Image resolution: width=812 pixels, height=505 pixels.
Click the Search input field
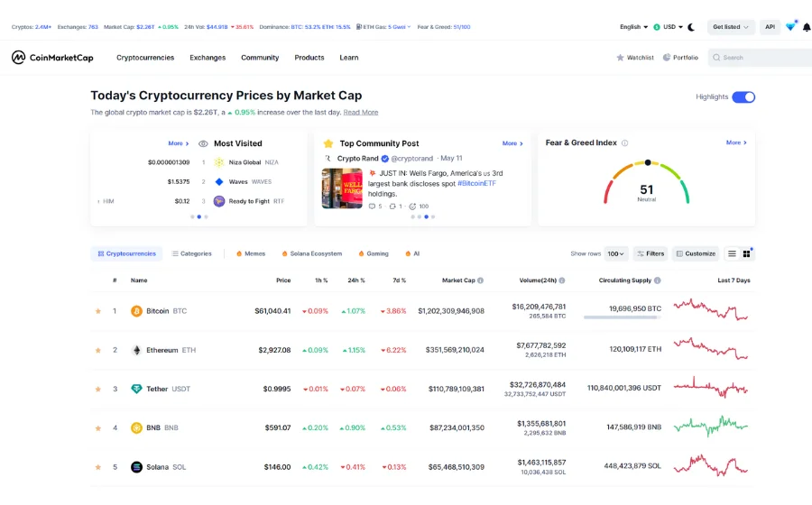(762, 58)
